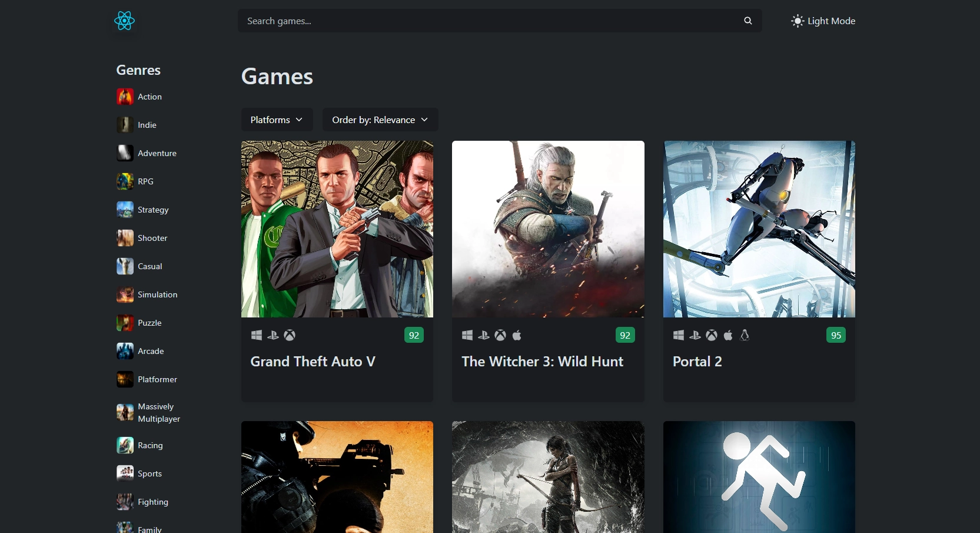
Task: Filter games by Puzzle genre
Action: (x=150, y=323)
